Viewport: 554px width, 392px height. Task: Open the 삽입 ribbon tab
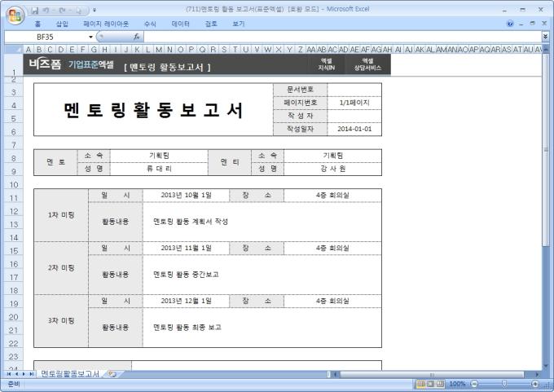[x=62, y=24]
